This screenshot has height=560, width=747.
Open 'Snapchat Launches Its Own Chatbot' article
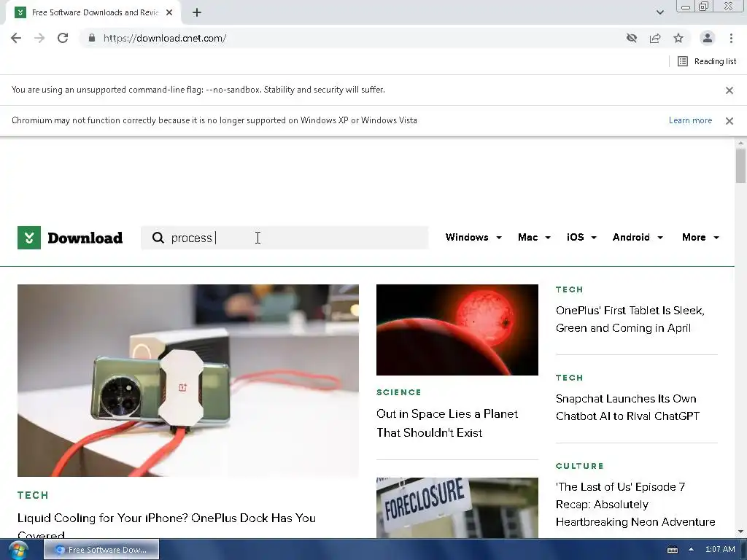pos(627,407)
